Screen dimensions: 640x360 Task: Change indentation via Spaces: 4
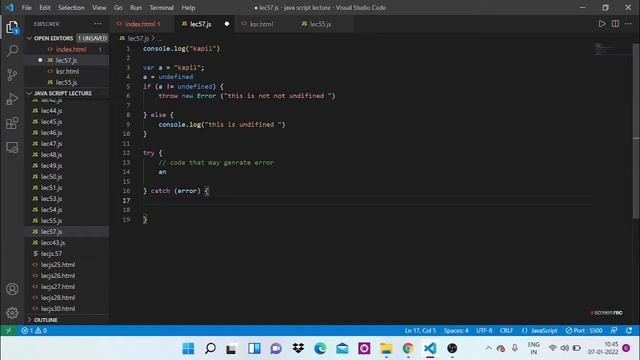pyautogui.click(x=456, y=330)
